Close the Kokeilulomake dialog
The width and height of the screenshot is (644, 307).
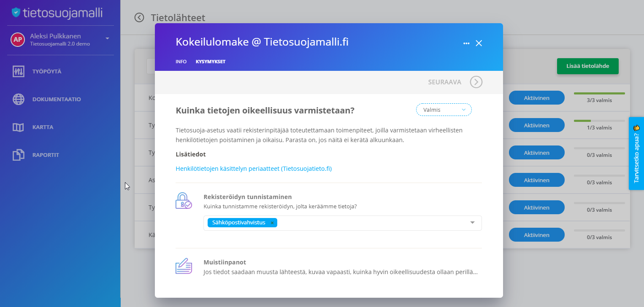tap(479, 43)
